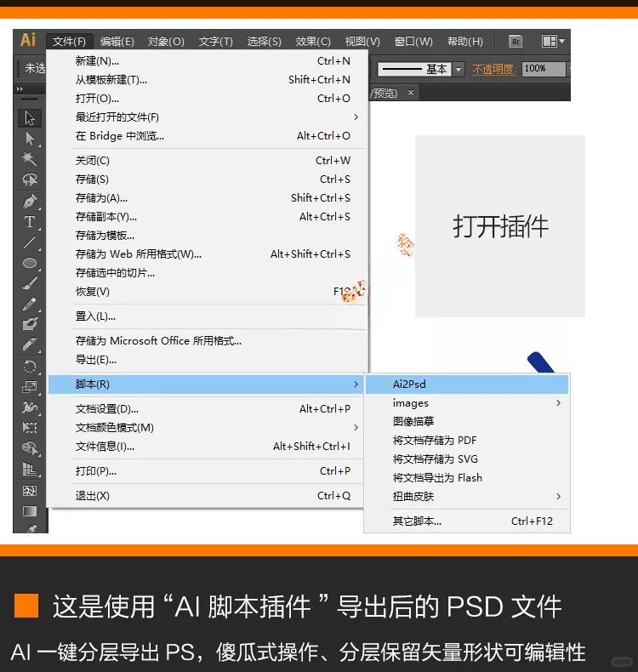638x672 pixels.
Task: Expand 文档颜色模式(M) submenu arrow
Action: point(356,428)
